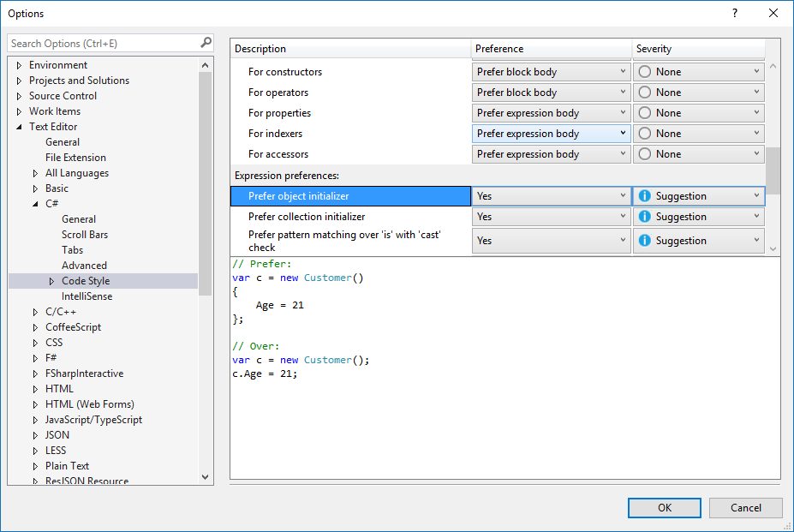Open preference dropdown for constructors
The width and height of the screenshot is (794, 532).
pyautogui.click(x=623, y=72)
